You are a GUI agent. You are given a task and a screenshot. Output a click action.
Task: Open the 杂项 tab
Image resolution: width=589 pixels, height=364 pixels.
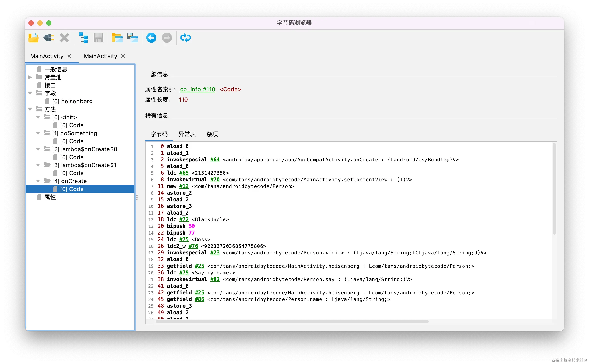tap(212, 134)
